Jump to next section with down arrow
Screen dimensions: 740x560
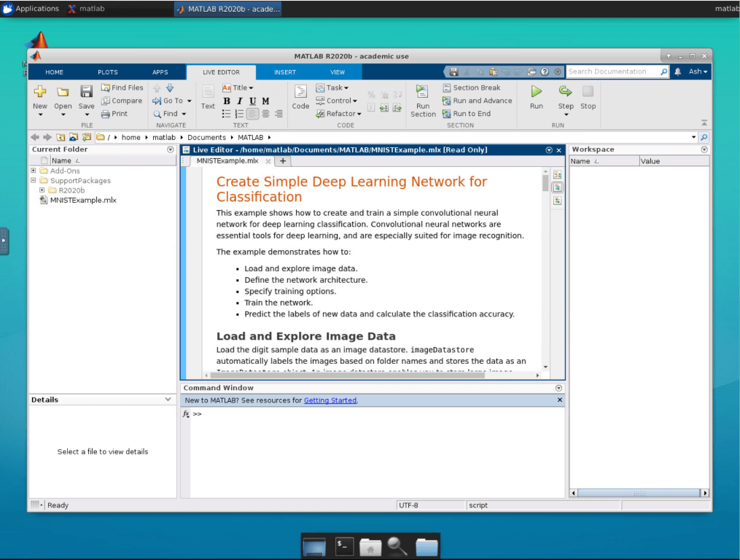tap(170, 87)
